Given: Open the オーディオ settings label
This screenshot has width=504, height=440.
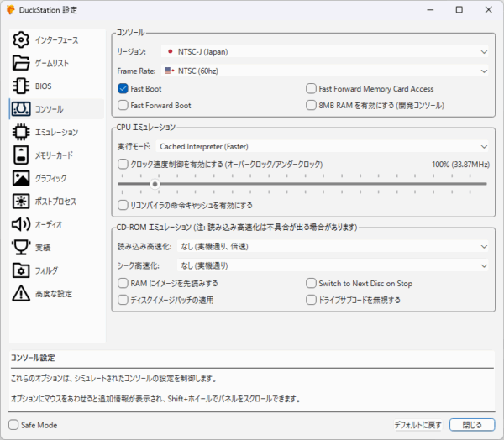Looking at the screenshot, I should pyautogui.click(x=49, y=224).
